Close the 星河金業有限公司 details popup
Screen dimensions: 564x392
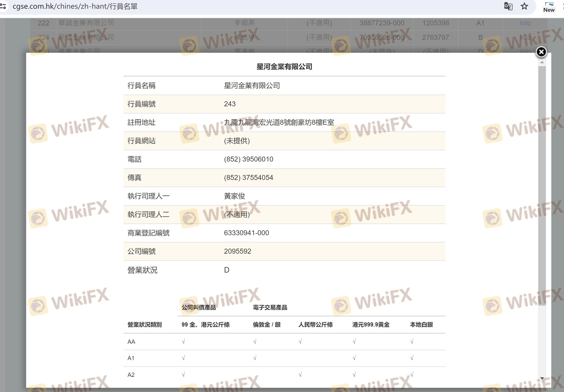(x=541, y=52)
